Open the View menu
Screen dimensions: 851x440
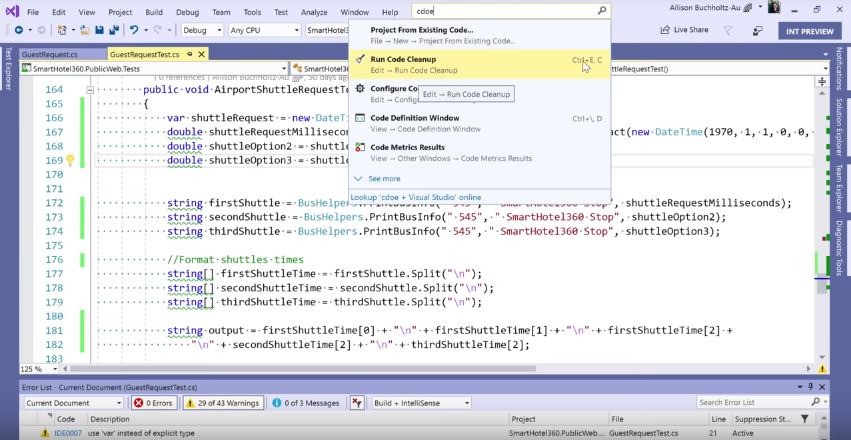[87, 12]
